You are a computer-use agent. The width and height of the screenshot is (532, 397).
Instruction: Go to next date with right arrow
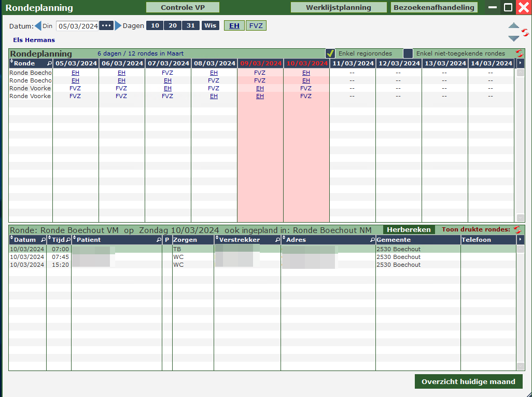pos(118,25)
